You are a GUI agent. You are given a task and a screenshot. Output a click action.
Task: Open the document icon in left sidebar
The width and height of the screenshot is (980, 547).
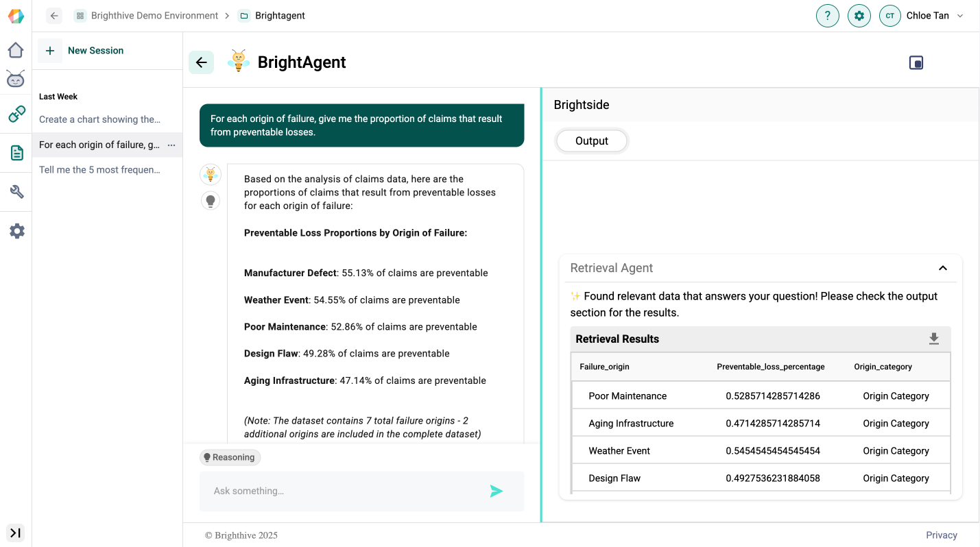[x=16, y=153]
